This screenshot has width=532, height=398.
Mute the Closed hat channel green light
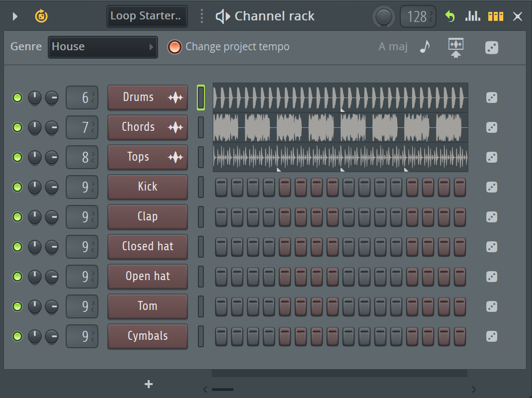[17, 247]
